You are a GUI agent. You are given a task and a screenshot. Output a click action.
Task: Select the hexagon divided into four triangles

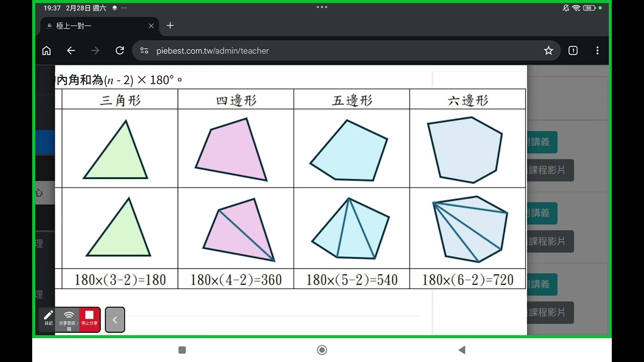tap(470, 229)
